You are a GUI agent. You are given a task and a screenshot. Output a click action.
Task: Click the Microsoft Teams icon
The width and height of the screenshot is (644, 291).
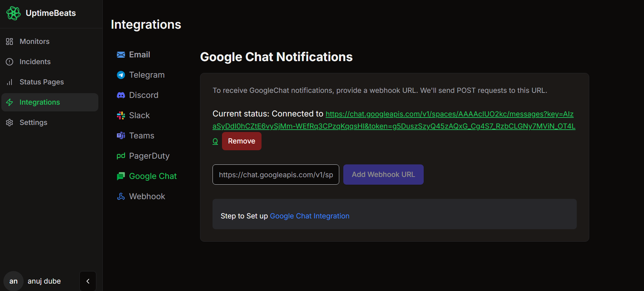[x=121, y=136]
